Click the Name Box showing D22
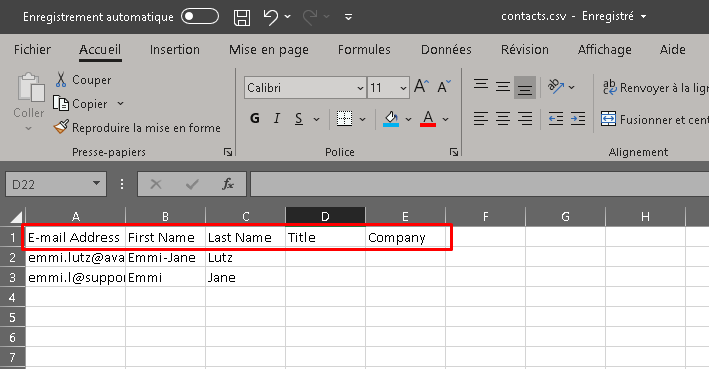Viewport: 709px width, 369px height. (48, 184)
